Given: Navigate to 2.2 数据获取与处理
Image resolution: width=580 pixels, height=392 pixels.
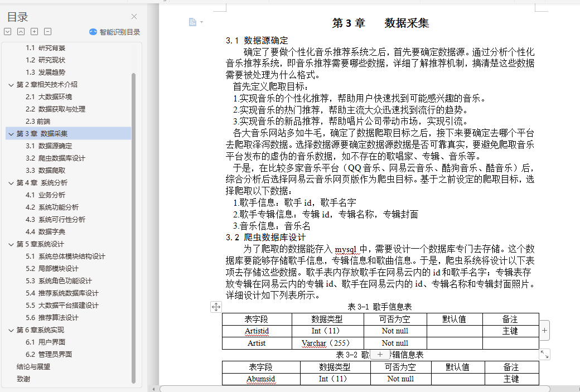Looking at the screenshot, I should point(55,109).
